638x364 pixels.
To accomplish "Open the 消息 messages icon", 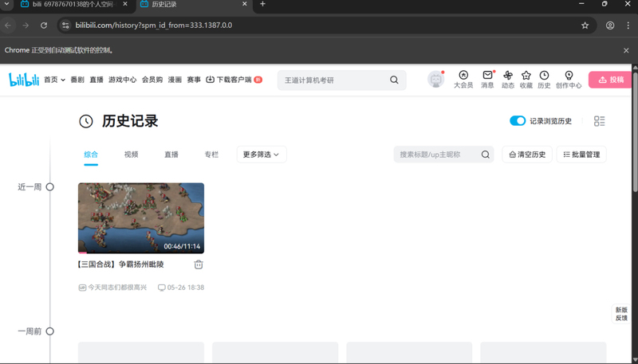I will coord(487,79).
